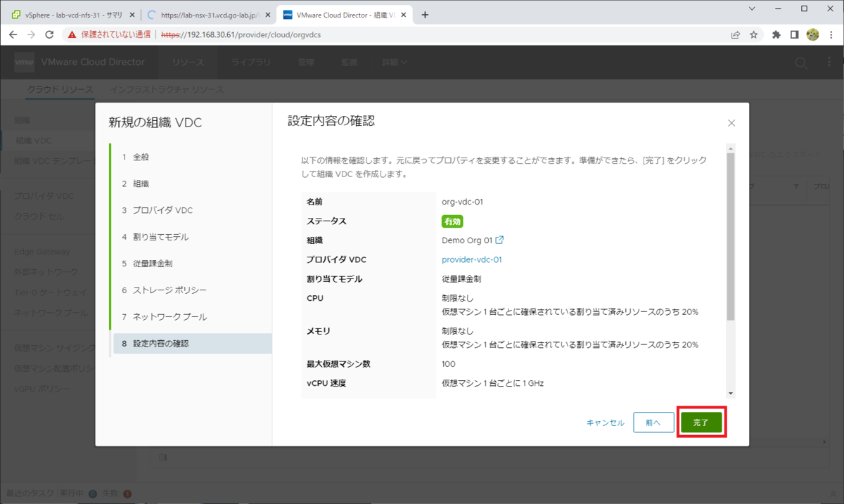The image size is (844, 504).
Task: Click the search magnifier icon in header
Action: pyautogui.click(x=800, y=63)
